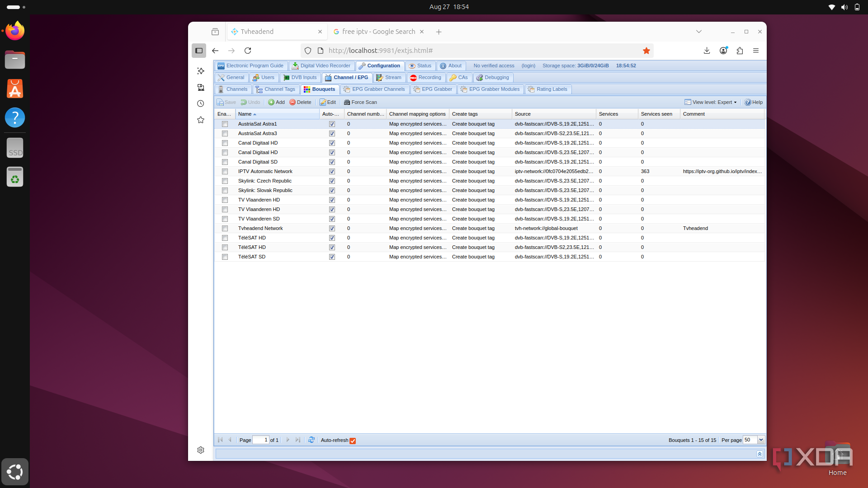Go to the first page arrow
Viewport: 868px width, 488px height.
pyautogui.click(x=220, y=440)
